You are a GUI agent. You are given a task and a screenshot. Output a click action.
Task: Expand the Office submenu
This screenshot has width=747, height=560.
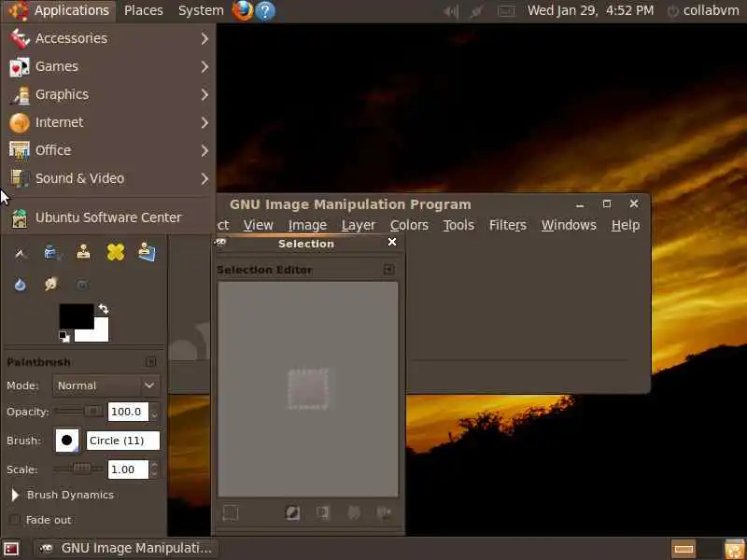click(108, 150)
